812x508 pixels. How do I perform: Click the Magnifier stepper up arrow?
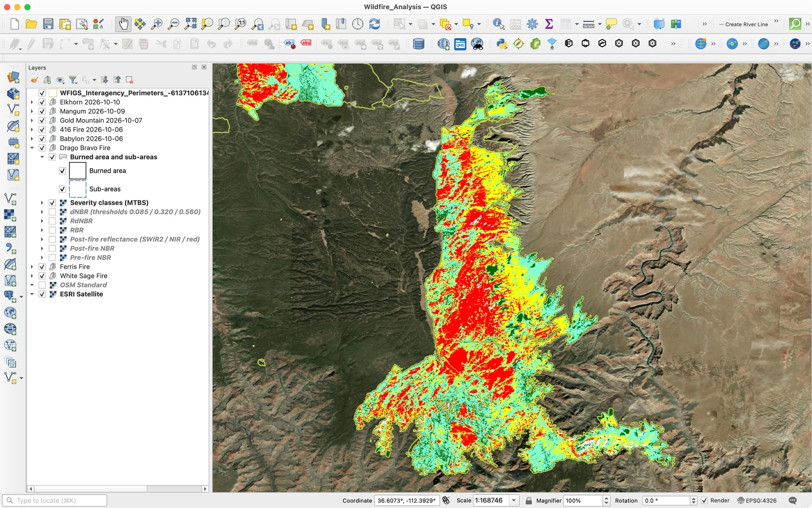coord(607,498)
